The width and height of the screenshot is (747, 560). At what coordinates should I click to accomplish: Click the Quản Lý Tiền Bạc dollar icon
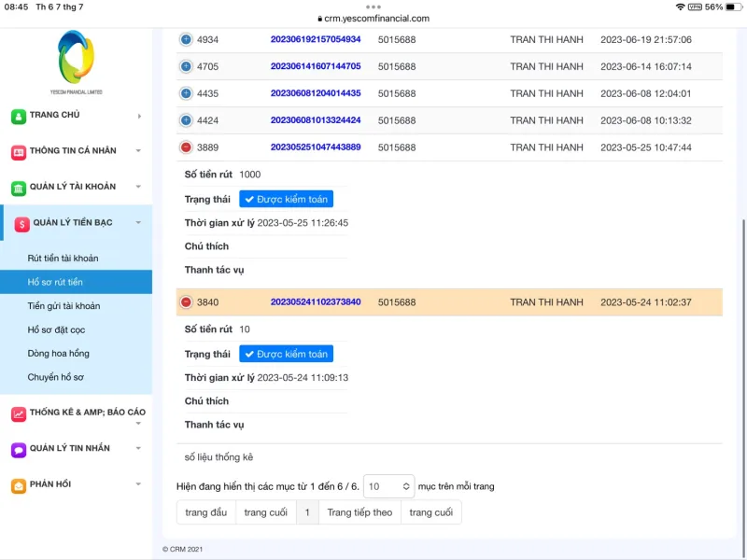21,224
